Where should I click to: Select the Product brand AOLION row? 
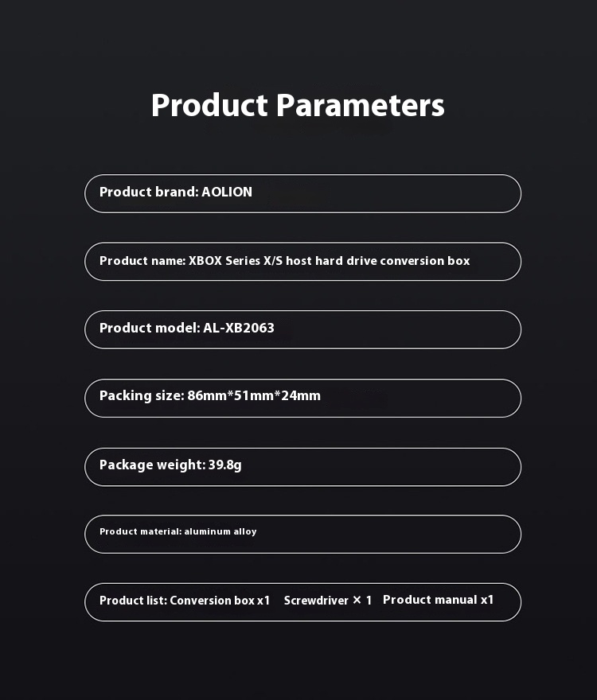tap(302, 193)
